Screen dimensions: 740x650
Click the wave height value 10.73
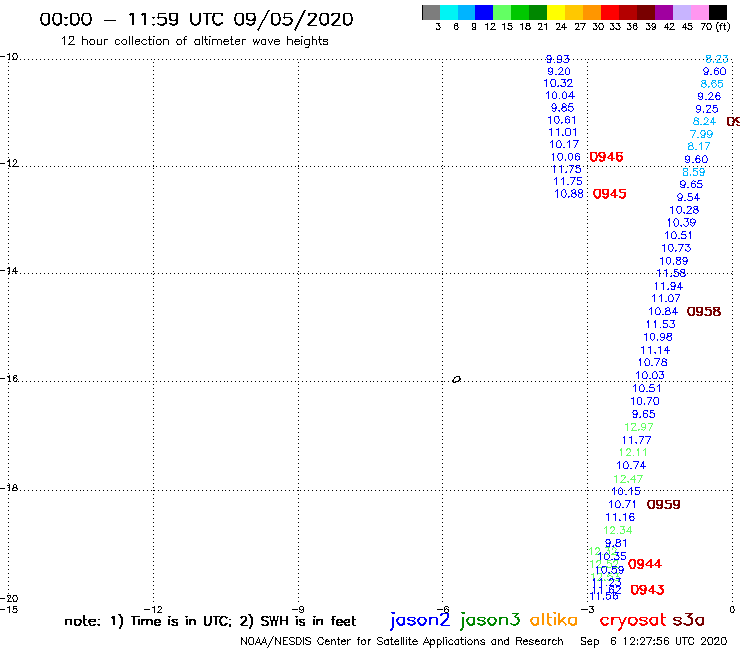(676, 248)
